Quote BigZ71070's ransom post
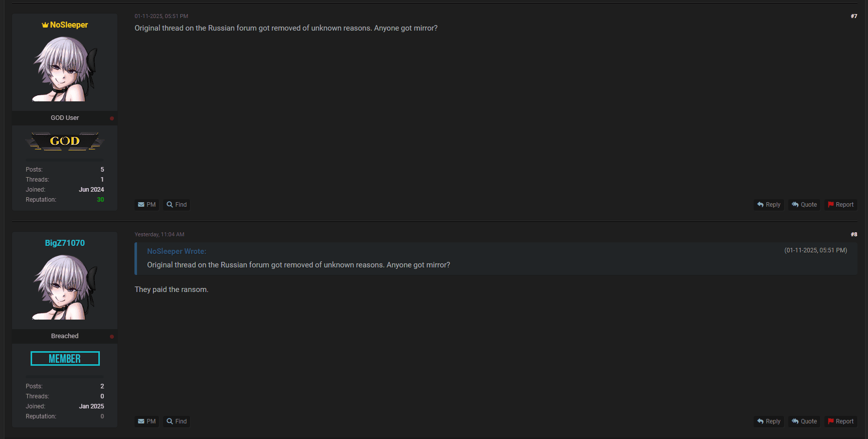868x439 pixels. pos(804,421)
